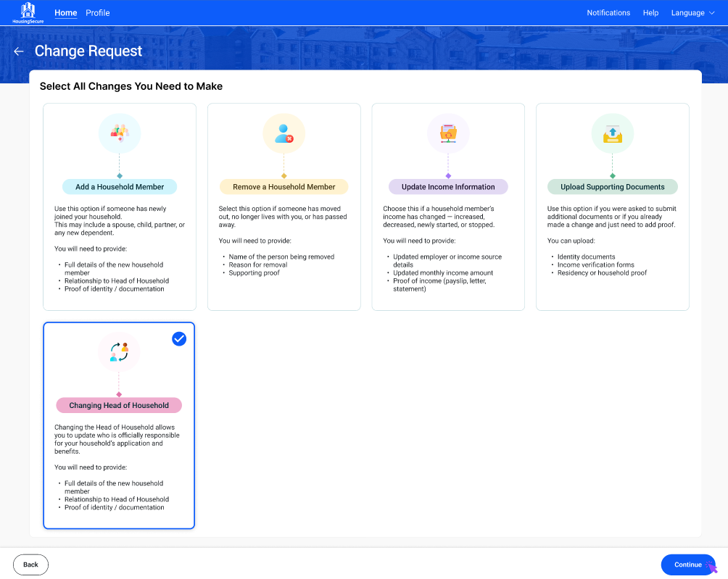728x579 pixels.
Task: Click the Changing Head of Household label
Action: (119, 406)
